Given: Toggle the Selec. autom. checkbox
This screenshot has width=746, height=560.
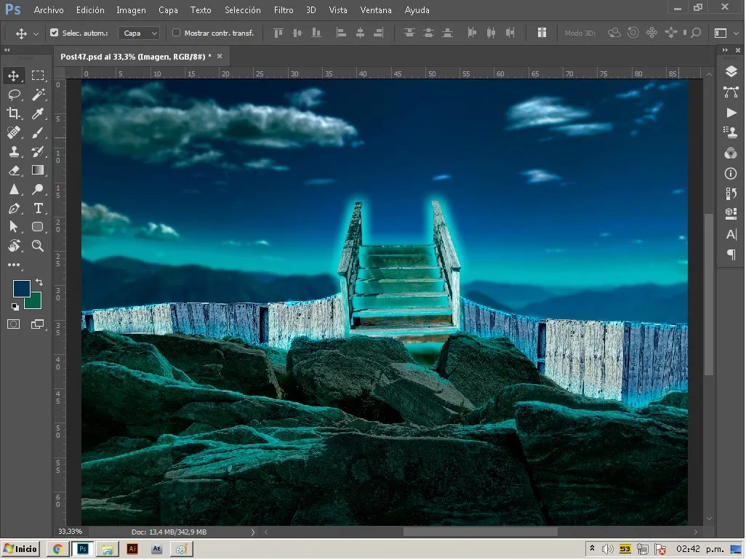Looking at the screenshot, I should point(55,33).
